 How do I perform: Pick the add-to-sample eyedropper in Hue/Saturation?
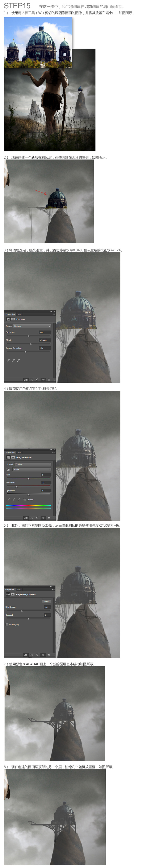click(13, 500)
